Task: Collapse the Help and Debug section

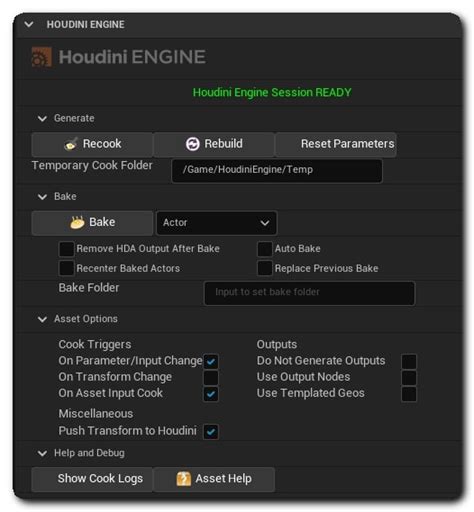Action: point(42,453)
